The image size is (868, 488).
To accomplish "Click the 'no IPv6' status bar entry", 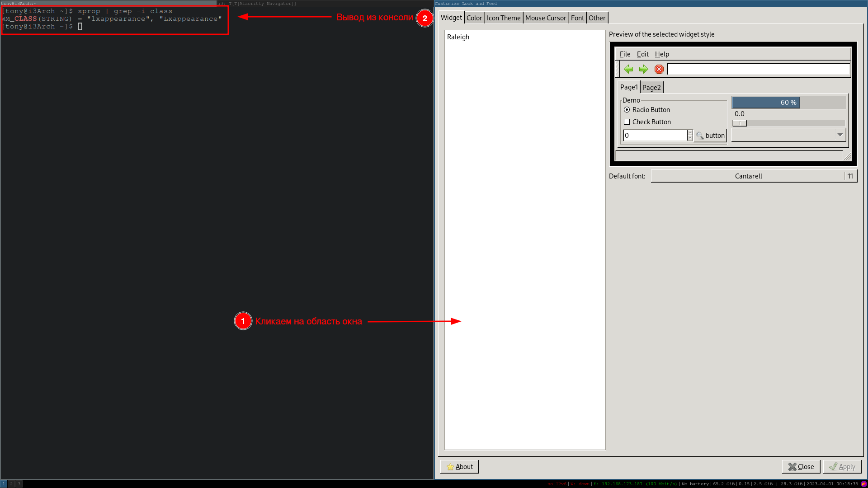I will 557,484.
